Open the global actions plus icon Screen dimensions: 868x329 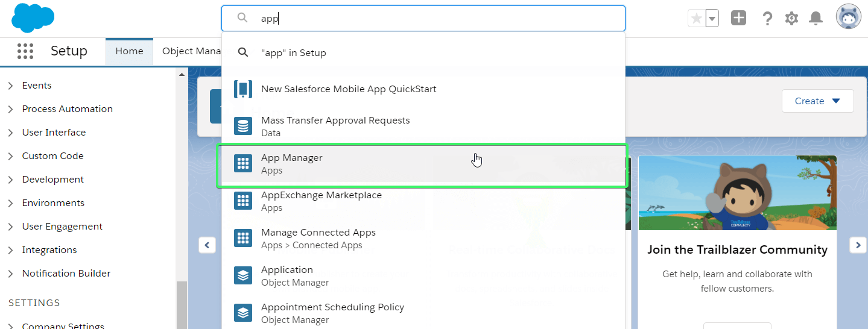[739, 18]
